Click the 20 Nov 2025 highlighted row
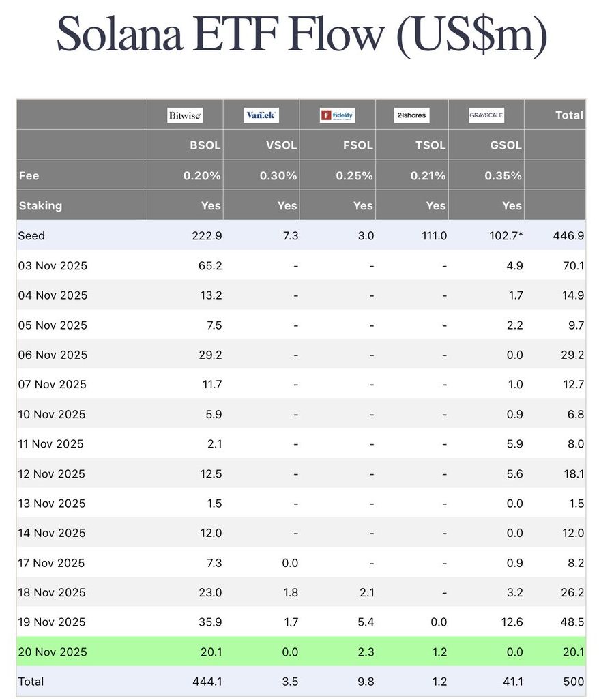 pos(53,652)
